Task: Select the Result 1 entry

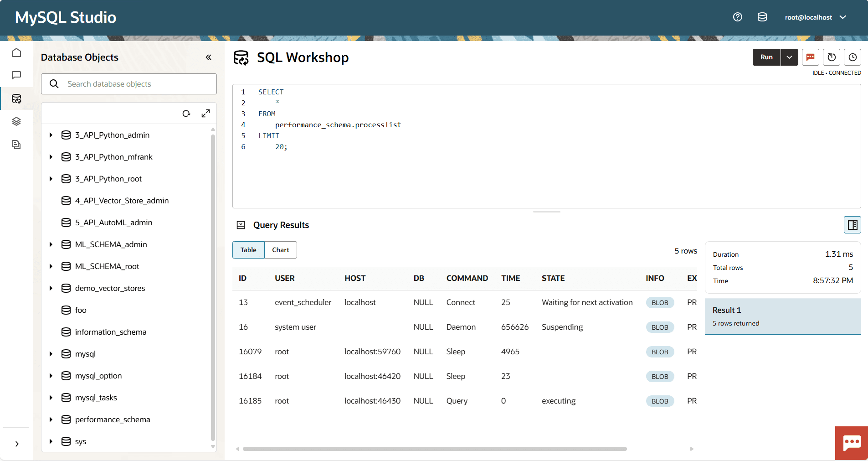Action: [x=783, y=316]
